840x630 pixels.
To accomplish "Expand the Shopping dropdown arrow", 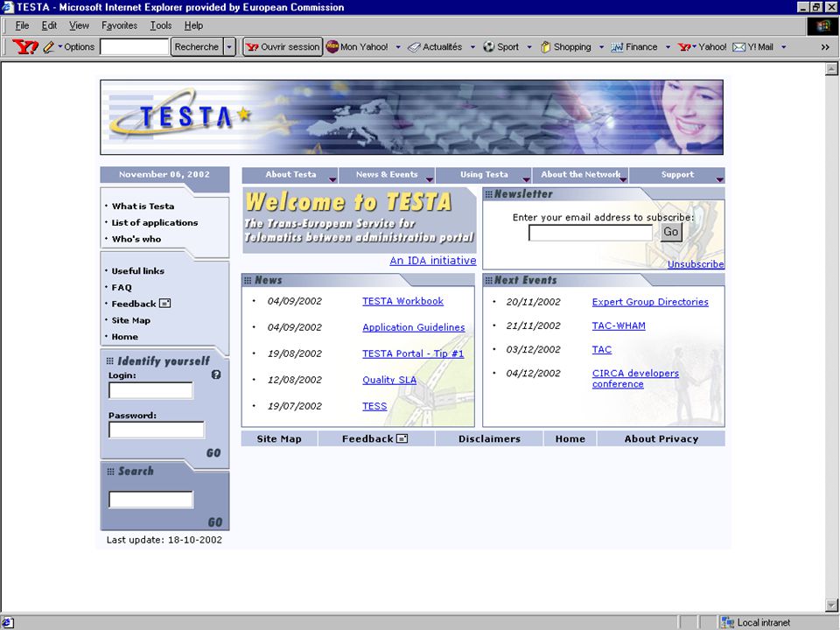I will coord(601,47).
